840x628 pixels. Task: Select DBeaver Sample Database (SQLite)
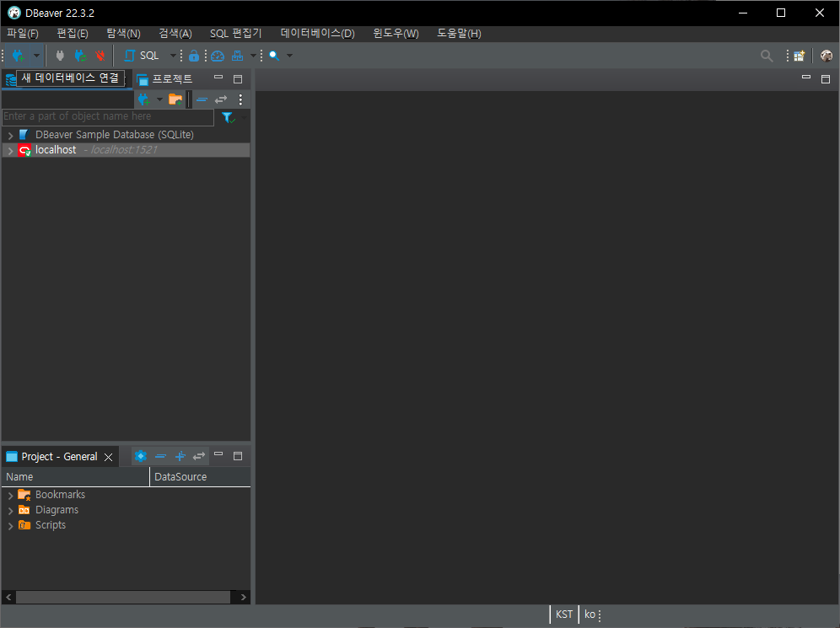[x=115, y=135]
